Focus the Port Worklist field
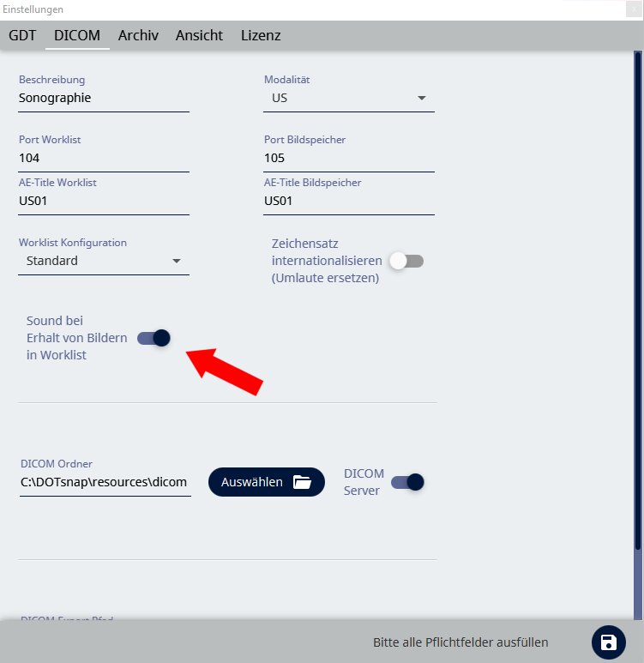The height and width of the screenshot is (663, 644). point(103,158)
